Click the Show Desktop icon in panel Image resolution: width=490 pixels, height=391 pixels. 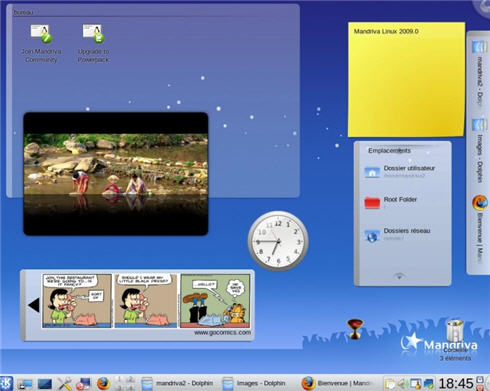pyautogui.click(x=45, y=384)
